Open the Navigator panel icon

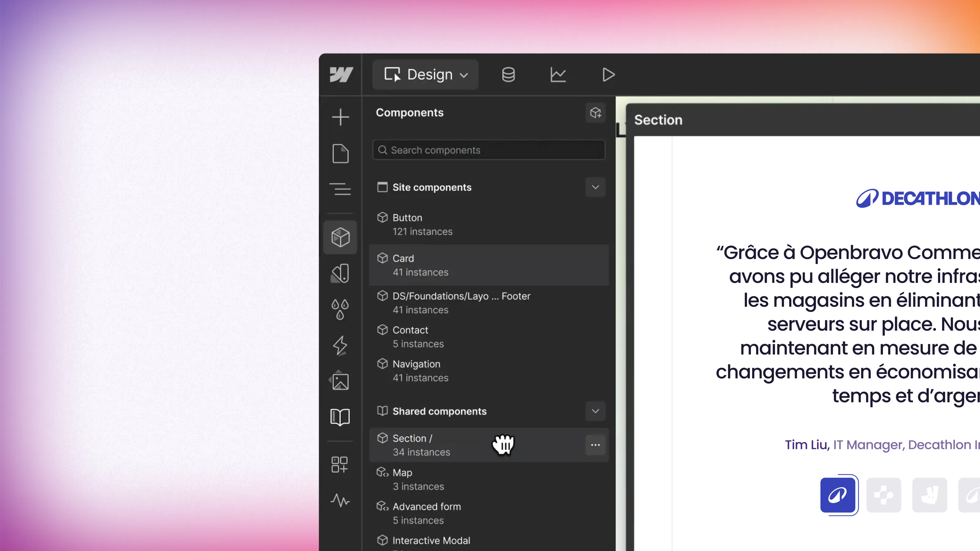341,189
